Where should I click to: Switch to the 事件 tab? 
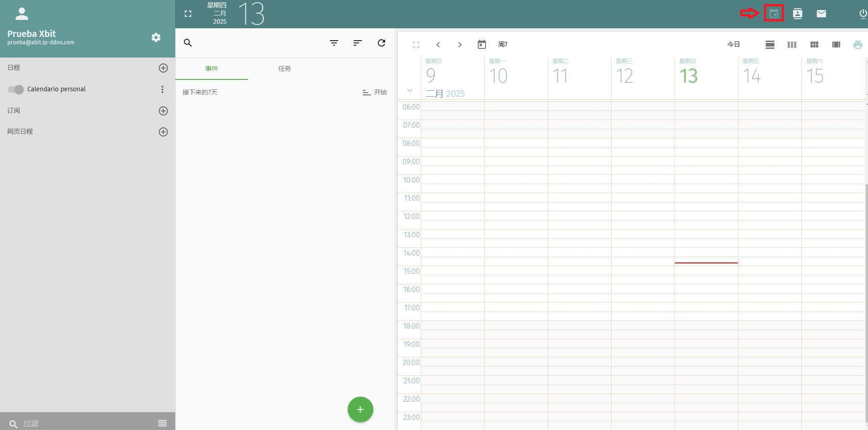212,68
